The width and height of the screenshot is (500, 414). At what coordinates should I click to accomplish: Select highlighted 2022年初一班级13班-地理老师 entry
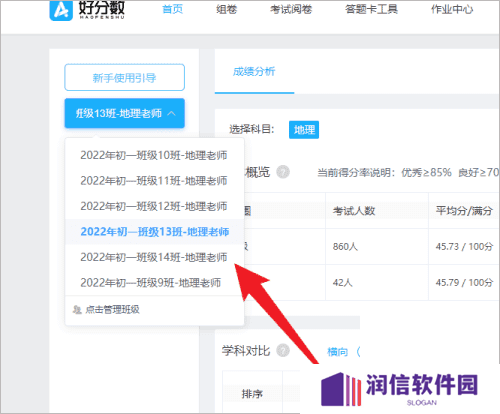154,232
